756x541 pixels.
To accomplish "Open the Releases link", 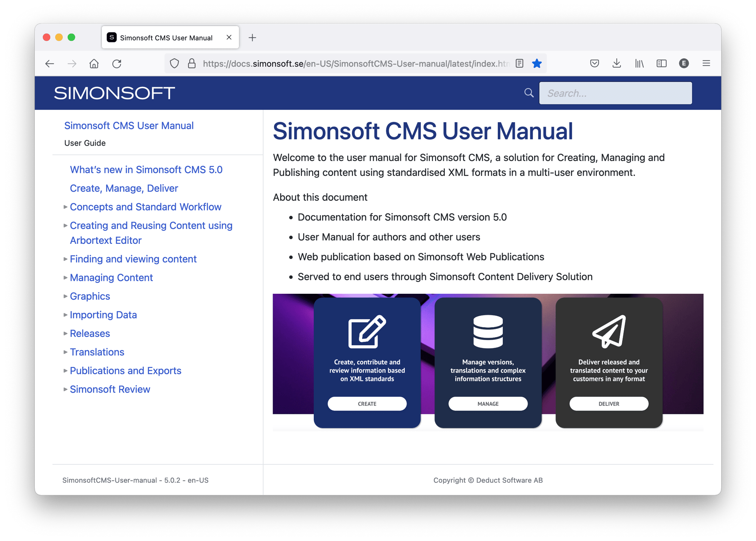I will [x=90, y=333].
